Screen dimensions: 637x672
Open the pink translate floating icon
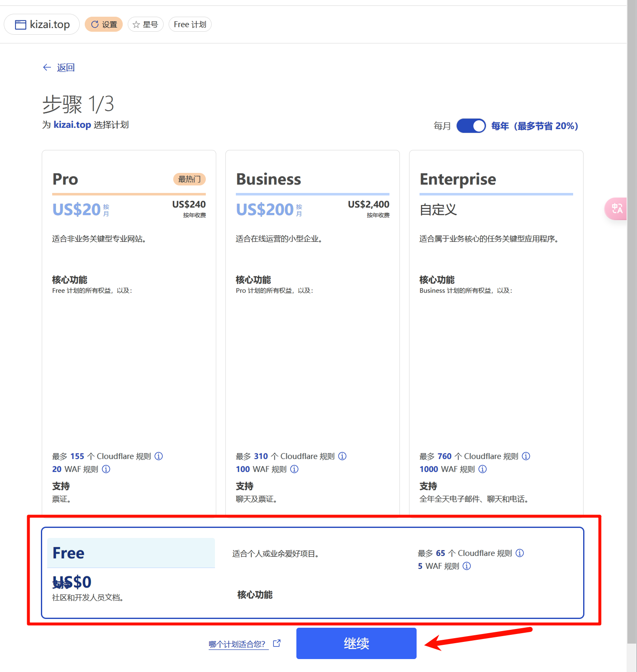click(x=616, y=208)
